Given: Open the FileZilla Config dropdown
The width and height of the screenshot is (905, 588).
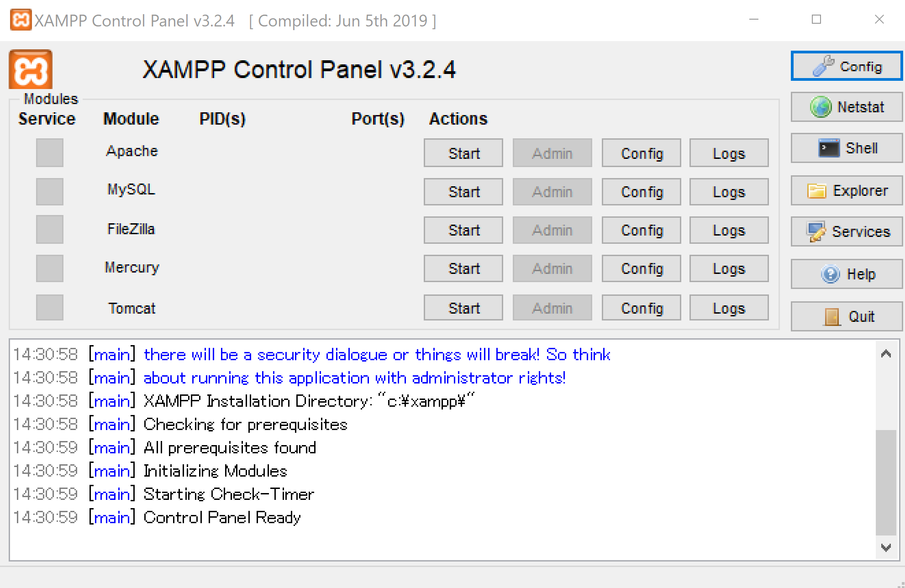Looking at the screenshot, I should click(641, 230).
